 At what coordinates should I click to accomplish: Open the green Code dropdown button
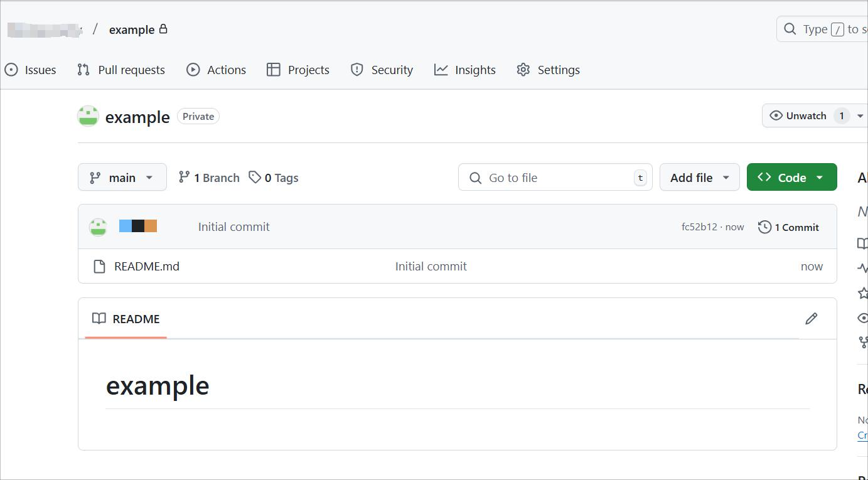click(x=792, y=178)
